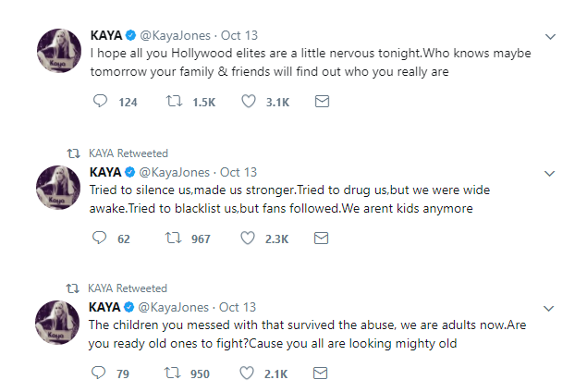Viewport: 587px width, 392px height.
Task: Expand the 'Tried to silence us' tweet menu
Action: [x=551, y=173]
